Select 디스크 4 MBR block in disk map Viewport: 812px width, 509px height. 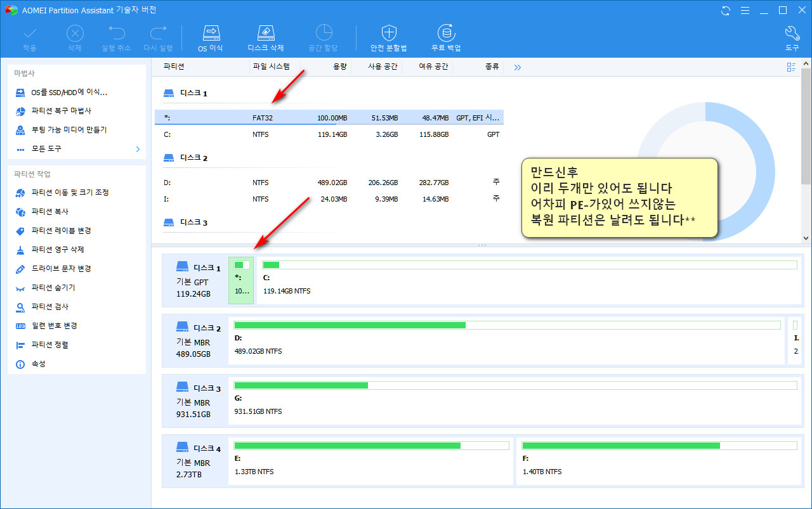pos(195,461)
